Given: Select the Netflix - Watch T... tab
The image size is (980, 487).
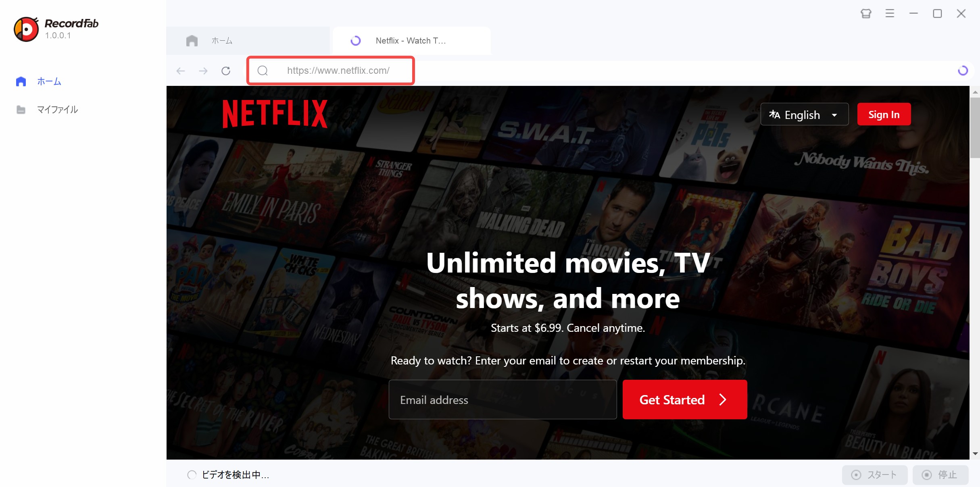Looking at the screenshot, I should coord(411,41).
